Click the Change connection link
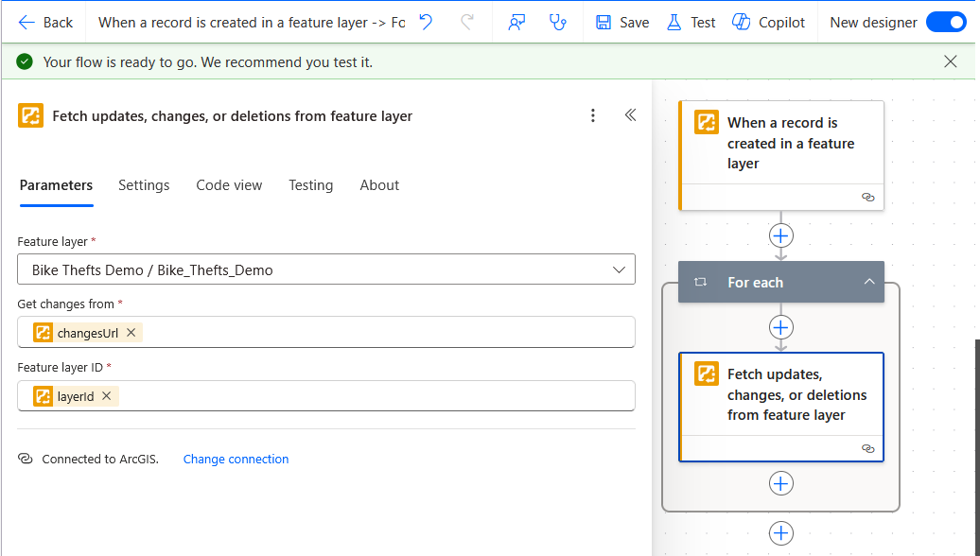Viewport: 980px width, 556px height. click(x=236, y=460)
